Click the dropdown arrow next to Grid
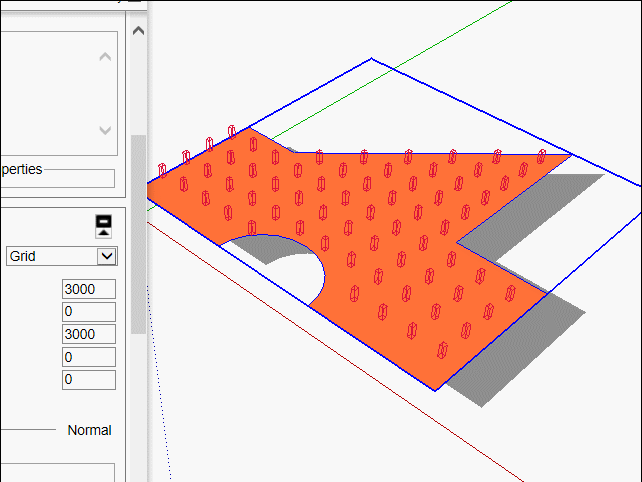This screenshot has width=642, height=482. point(106,256)
